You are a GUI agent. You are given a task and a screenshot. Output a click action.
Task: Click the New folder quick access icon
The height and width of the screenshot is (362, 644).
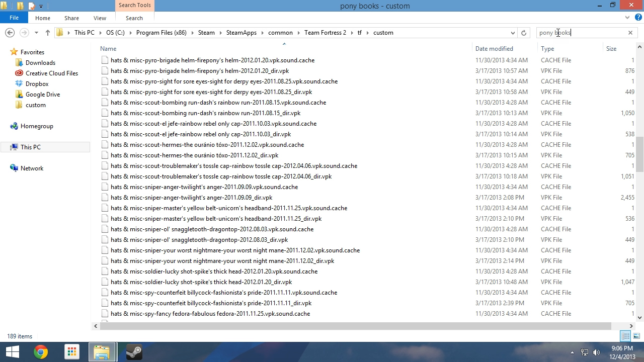point(21,6)
